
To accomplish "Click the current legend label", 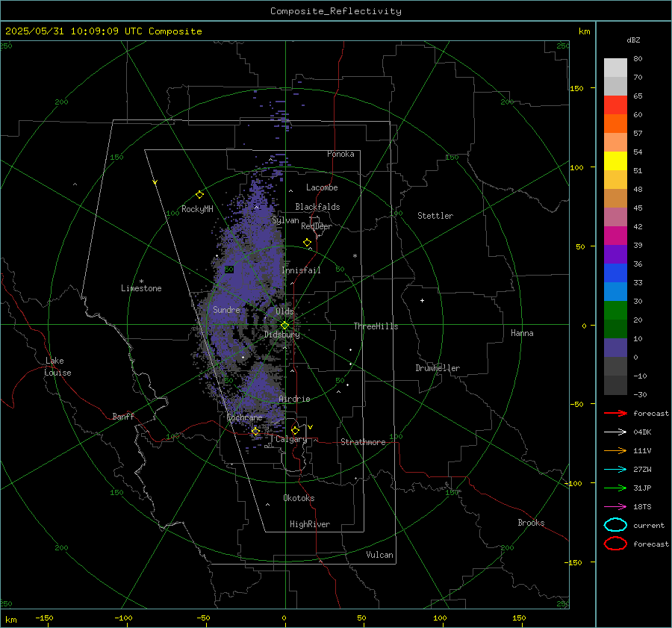I will coord(649,525).
